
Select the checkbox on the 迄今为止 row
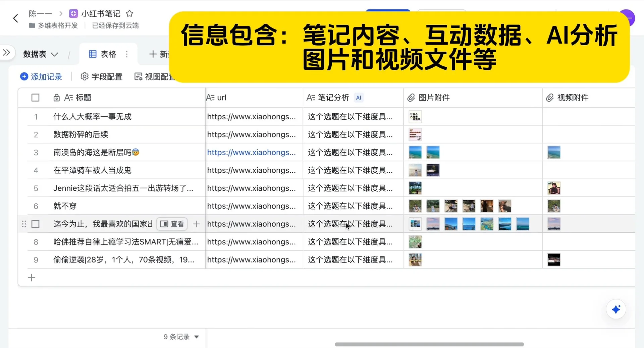pyautogui.click(x=36, y=224)
